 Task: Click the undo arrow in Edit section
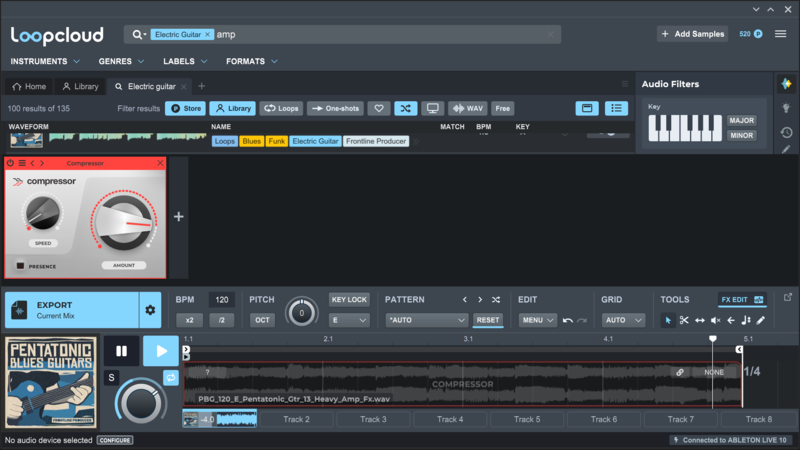tap(568, 320)
